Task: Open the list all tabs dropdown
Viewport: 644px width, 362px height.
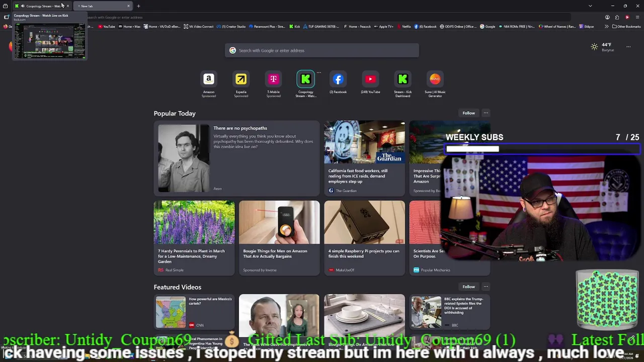Action: click(590, 6)
